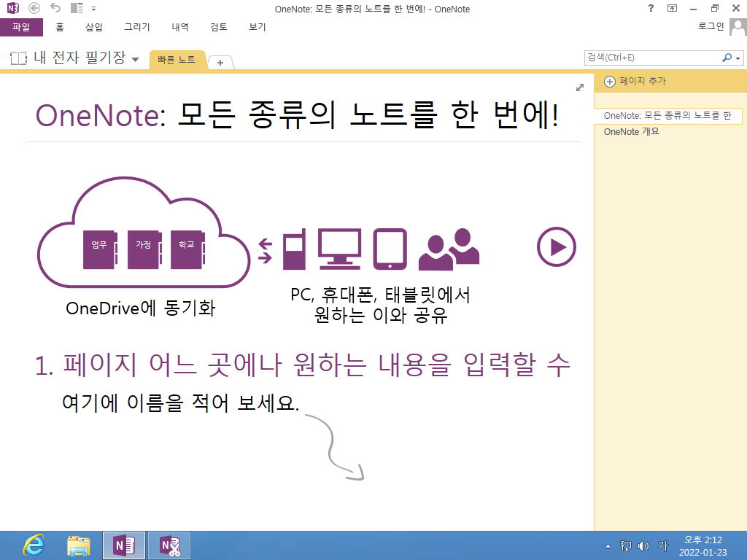The width and height of the screenshot is (747, 560).
Task: Click 페이지 추가 to add a page
Action: [635, 82]
